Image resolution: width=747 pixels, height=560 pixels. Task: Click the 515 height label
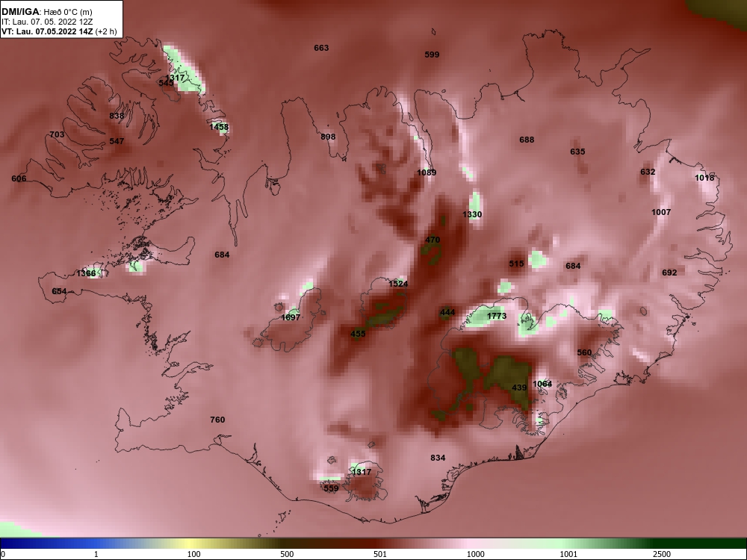point(516,264)
